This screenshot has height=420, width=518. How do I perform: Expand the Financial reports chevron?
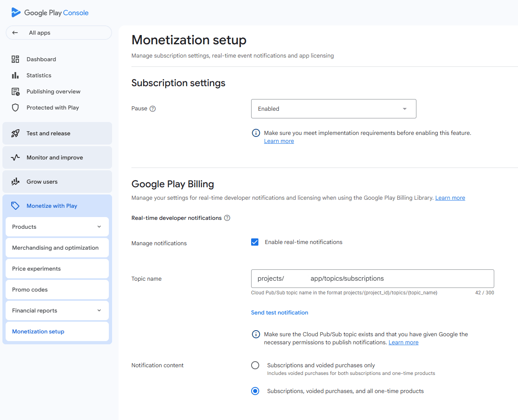(x=99, y=310)
